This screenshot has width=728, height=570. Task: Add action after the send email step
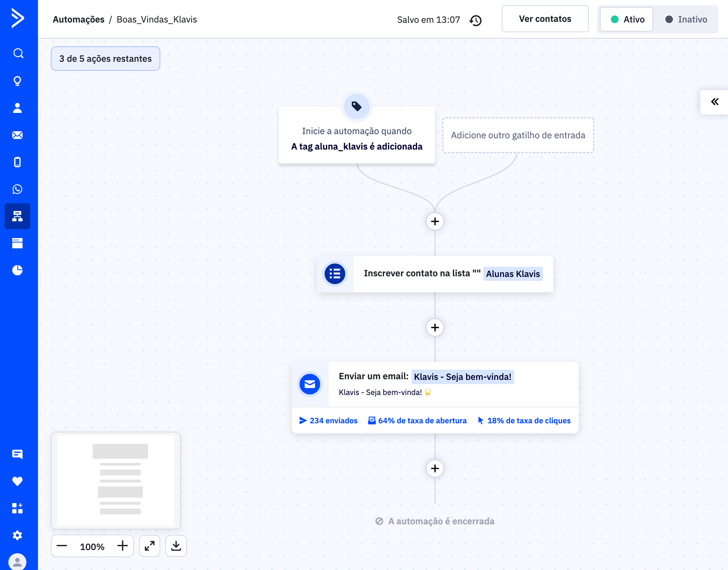(x=435, y=468)
